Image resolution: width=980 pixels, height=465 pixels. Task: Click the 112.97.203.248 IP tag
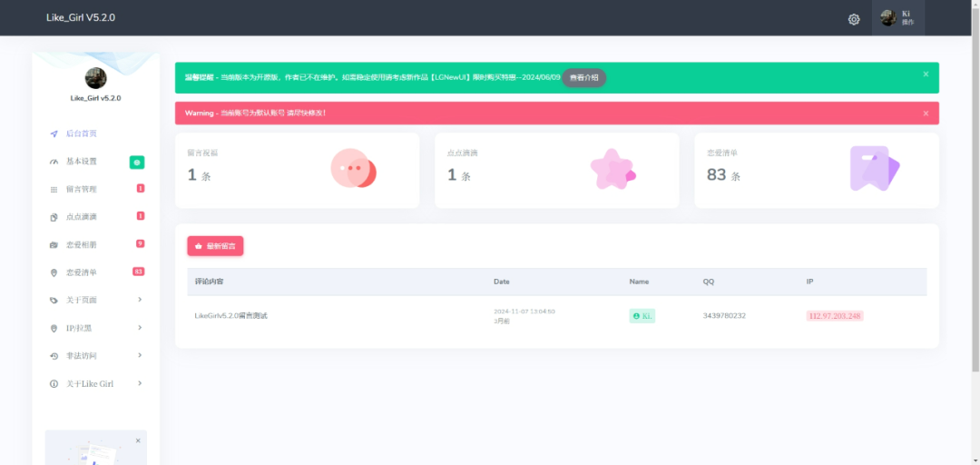(x=835, y=316)
